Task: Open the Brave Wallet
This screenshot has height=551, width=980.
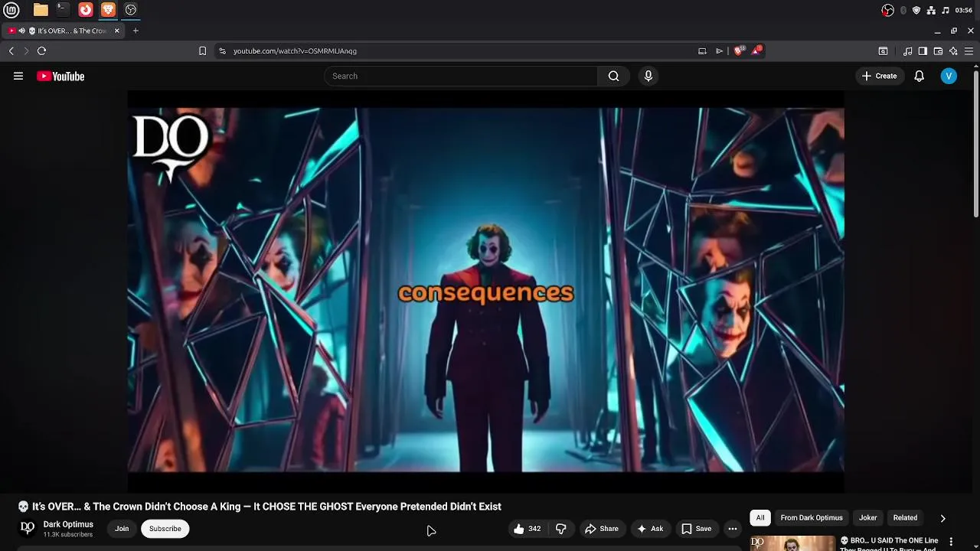Action: 938,51
